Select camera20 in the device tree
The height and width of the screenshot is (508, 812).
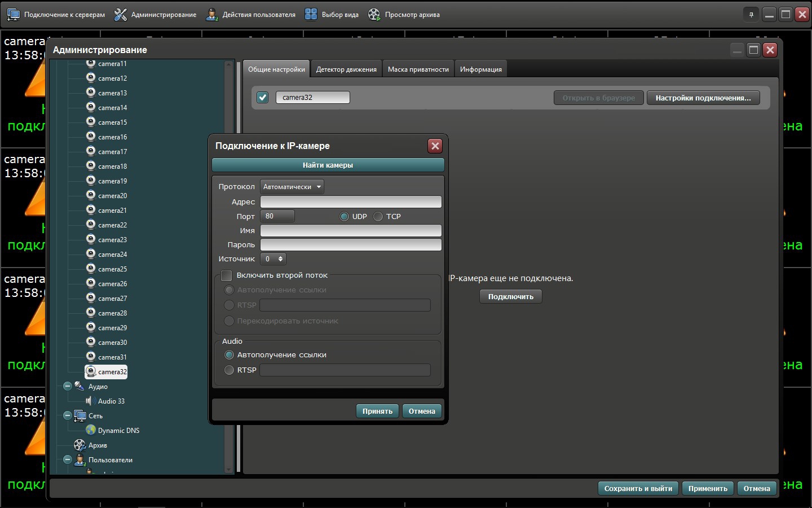coord(107,195)
